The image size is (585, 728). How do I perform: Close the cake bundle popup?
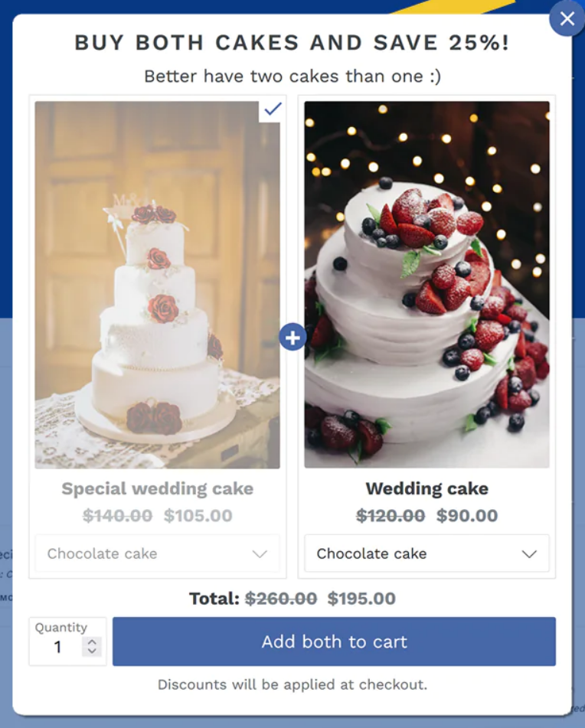567,18
